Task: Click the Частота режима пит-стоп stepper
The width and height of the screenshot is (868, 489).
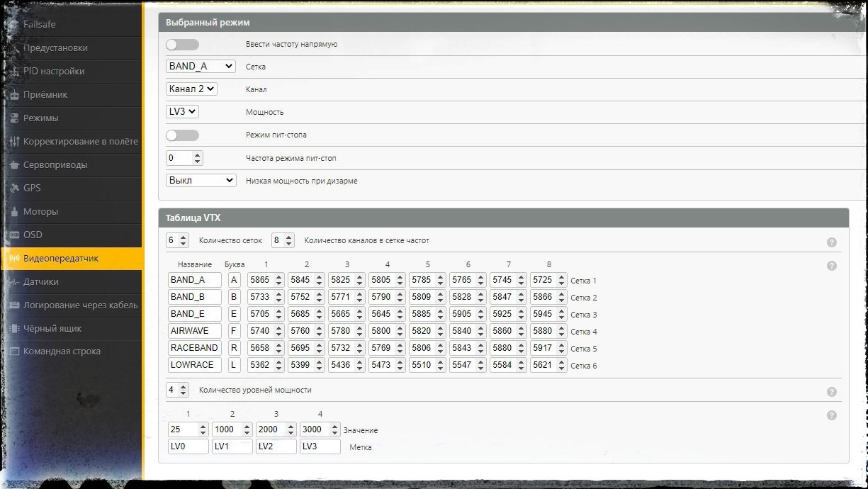Action: point(184,158)
